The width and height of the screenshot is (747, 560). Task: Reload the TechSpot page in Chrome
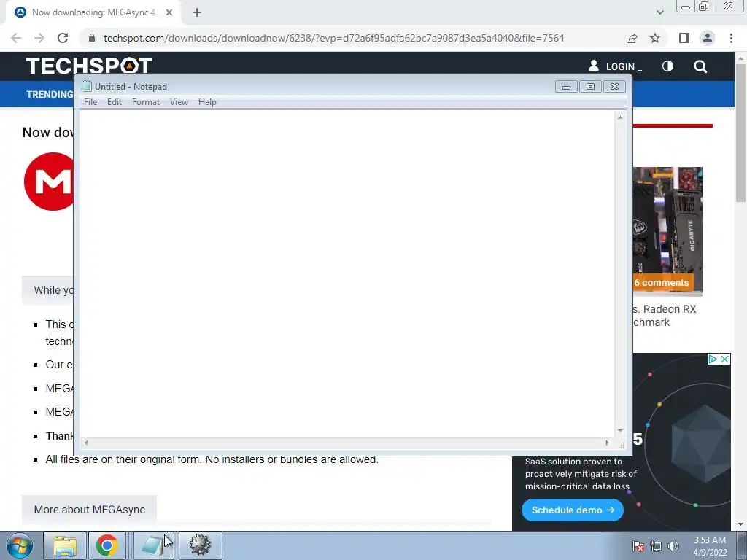click(x=63, y=38)
